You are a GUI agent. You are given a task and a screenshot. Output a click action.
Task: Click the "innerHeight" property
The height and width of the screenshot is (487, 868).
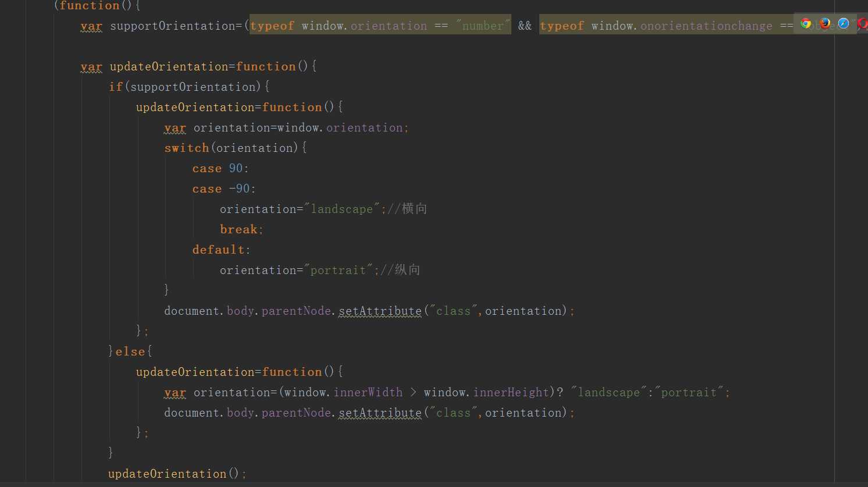[x=511, y=392]
